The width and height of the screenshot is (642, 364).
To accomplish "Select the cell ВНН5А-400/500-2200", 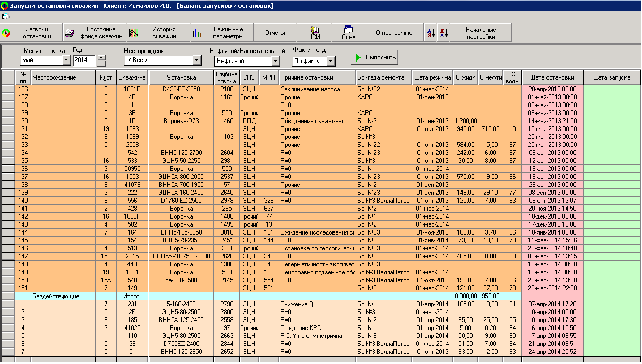I will tap(181, 256).
